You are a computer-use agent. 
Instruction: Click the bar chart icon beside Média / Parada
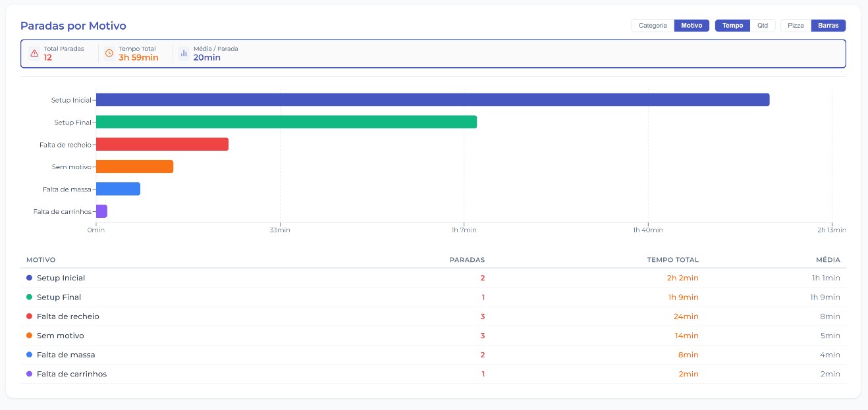point(184,53)
